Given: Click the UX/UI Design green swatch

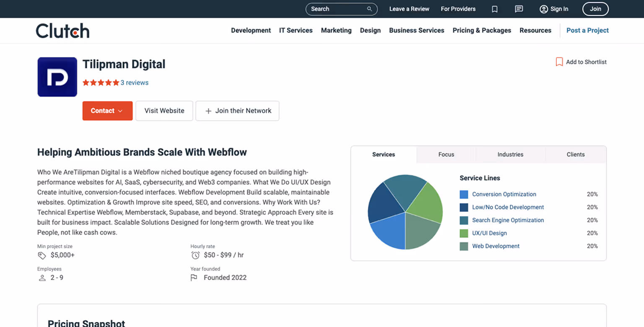Looking at the screenshot, I should tap(464, 234).
